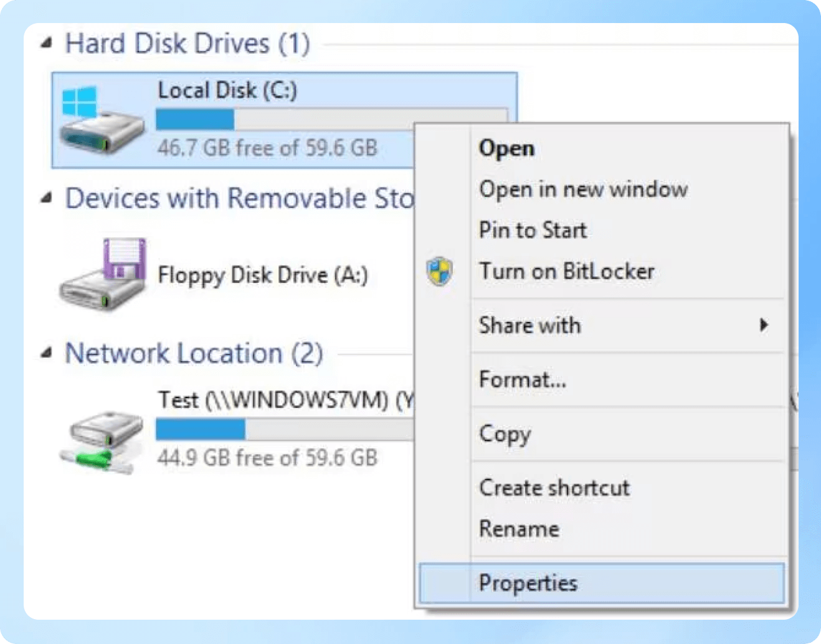Select the Local Disk (C:) drive icon
This screenshot has height=644, width=821.
click(102, 120)
